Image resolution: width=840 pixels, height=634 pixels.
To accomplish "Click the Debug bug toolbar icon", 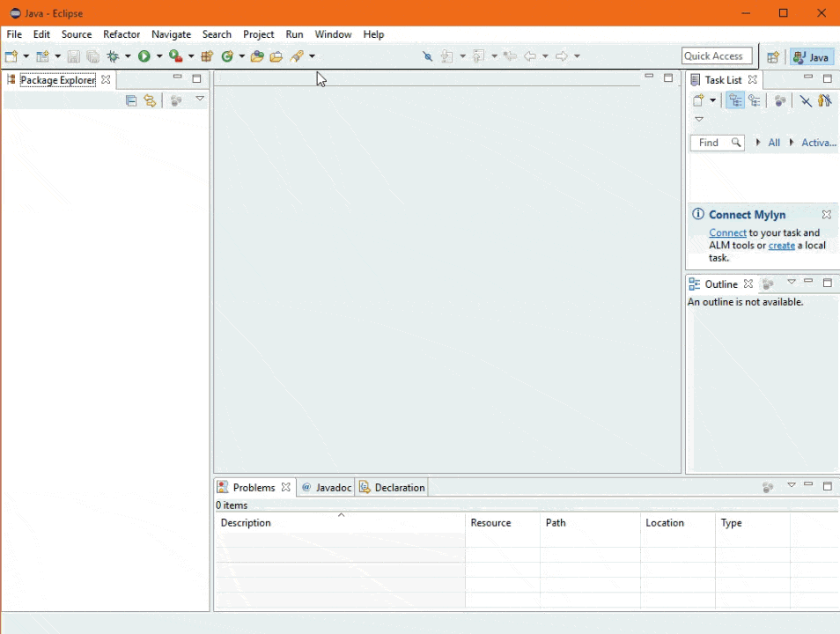I will [x=113, y=56].
